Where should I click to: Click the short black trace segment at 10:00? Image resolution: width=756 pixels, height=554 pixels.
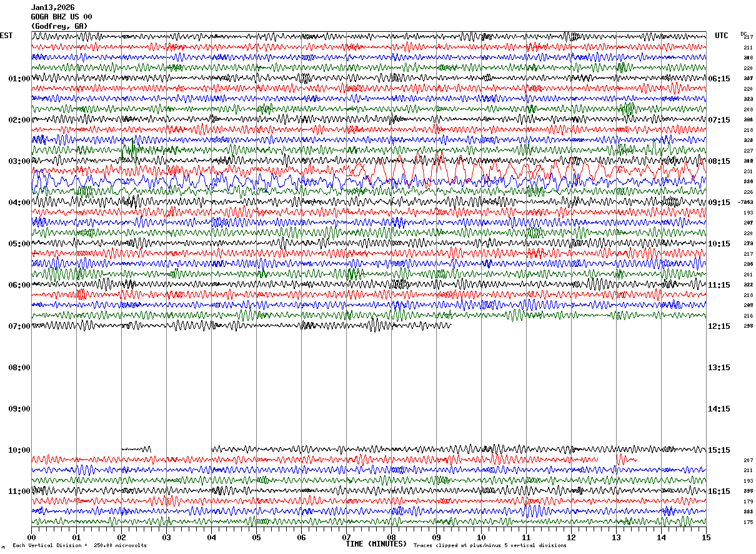click(x=136, y=449)
